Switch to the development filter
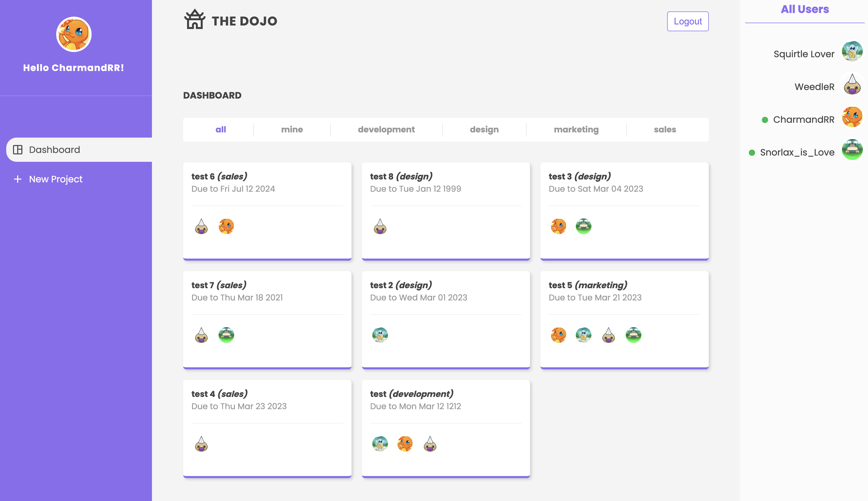The image size is (868, 501). pyautogui.click(x=386, y=129)
